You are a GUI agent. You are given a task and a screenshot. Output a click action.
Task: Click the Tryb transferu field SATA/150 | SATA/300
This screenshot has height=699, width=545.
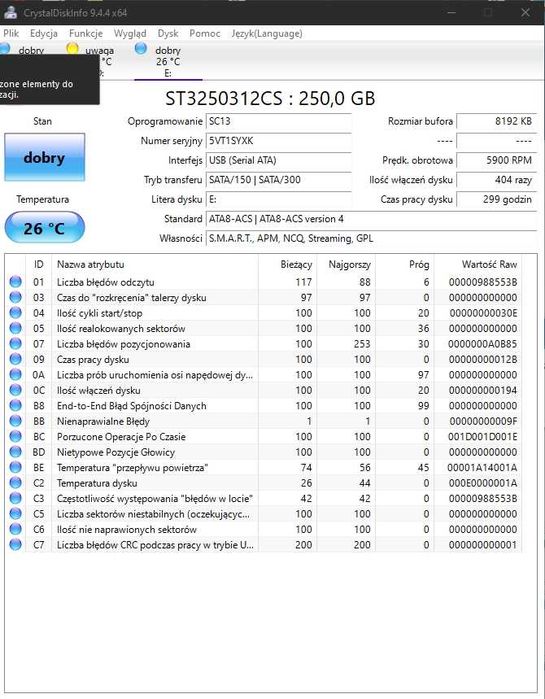point(279,180)
